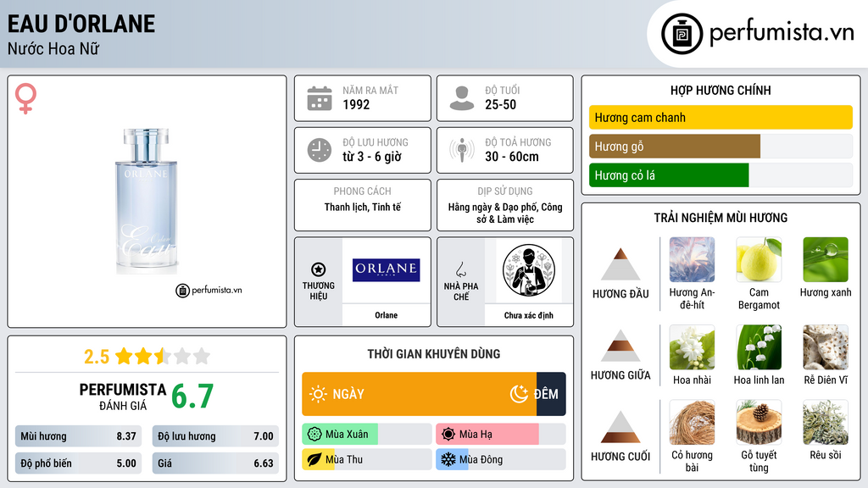868x488 pixels.
Task: Click the moon icon next to Đêm
Action: 519,394
